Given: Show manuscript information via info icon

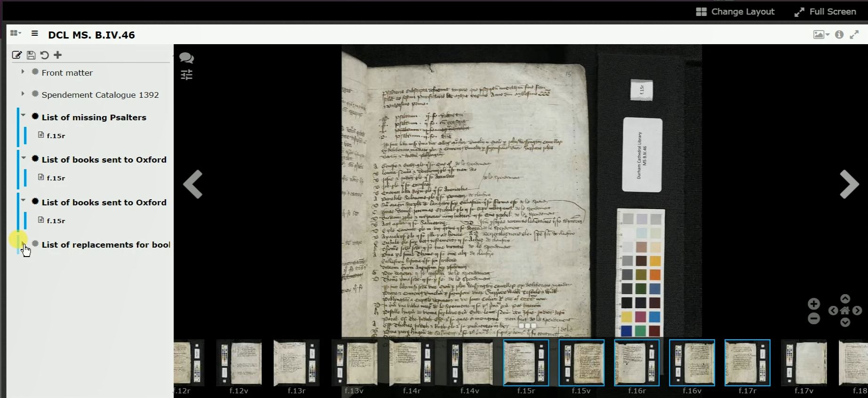Looking at the screenshot, I should [839, 34].
